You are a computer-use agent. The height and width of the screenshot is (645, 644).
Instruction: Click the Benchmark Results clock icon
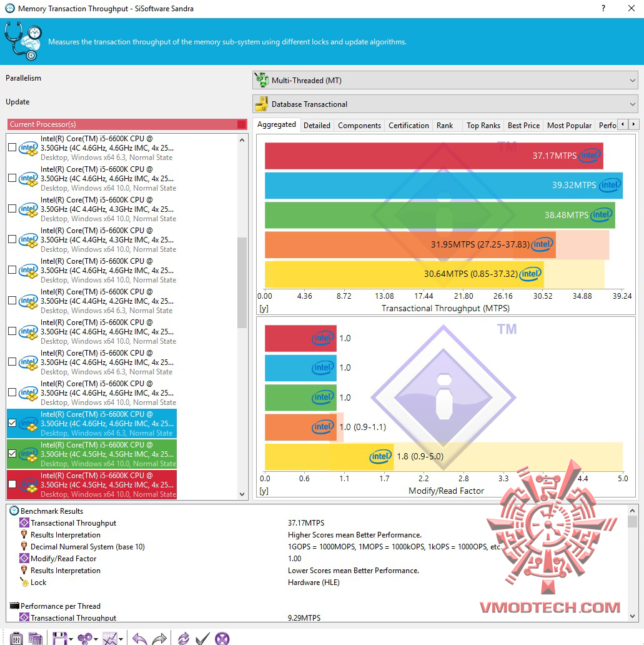pyautogui.click(x=14, y=511)
